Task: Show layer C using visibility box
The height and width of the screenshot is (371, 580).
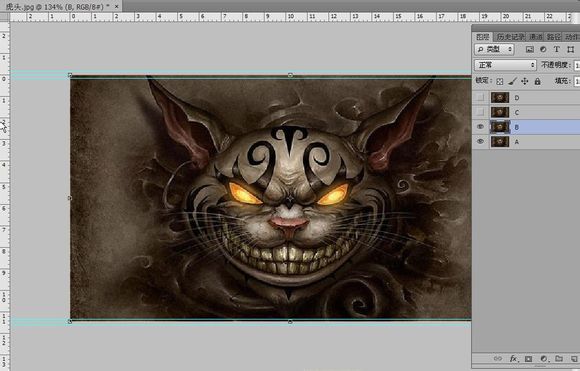Action: (x=480, y=112)
